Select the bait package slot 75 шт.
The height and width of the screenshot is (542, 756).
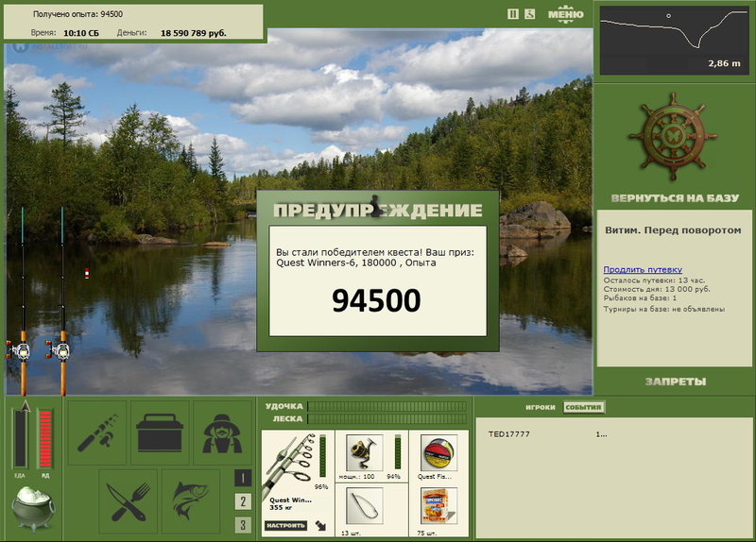click(x=438, y=506)
